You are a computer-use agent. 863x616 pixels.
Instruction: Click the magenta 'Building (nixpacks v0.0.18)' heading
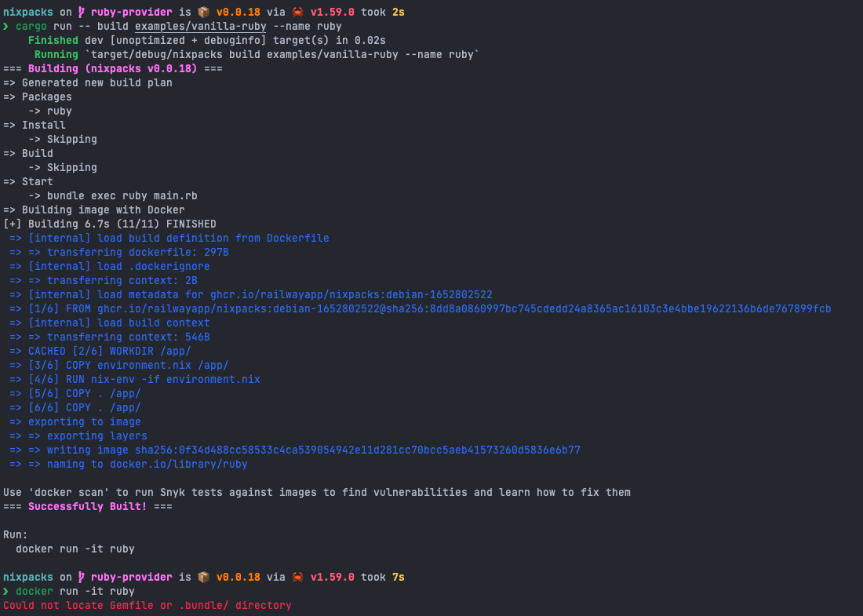pos(113,69)
